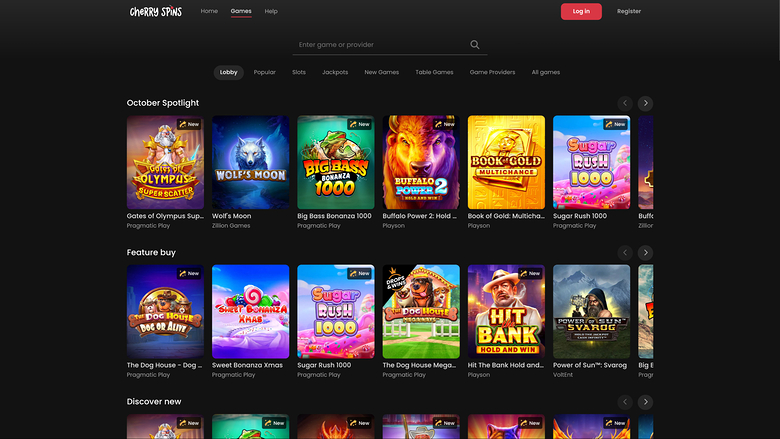
Task: Click the Register link
Action: [x=629, y=12]
